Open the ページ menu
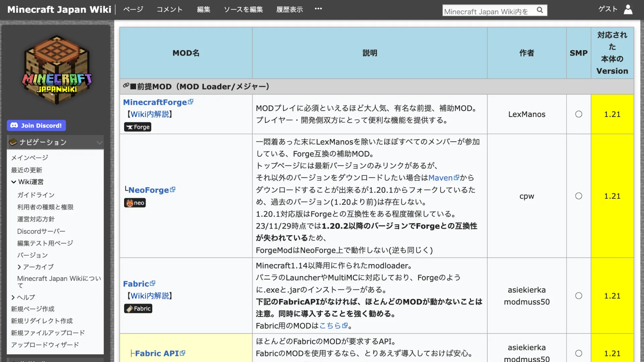Viewport: 644px width, 362px height. 133,9
